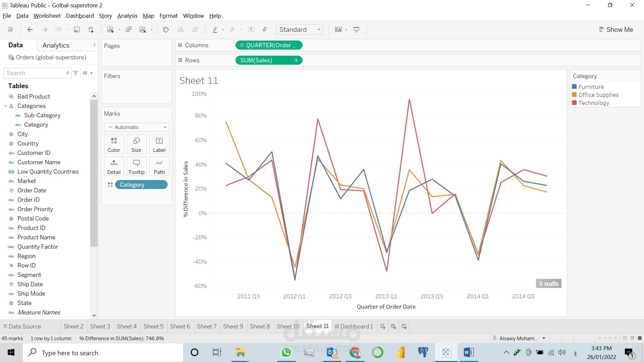
Task: Click the Swap Rows and Columns icon
Action: [x=166, y=29]
